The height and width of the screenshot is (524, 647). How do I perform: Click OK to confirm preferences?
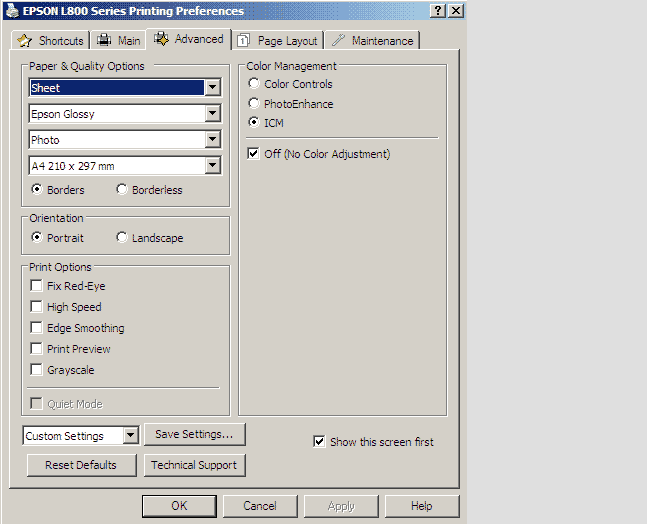point(179,506)
